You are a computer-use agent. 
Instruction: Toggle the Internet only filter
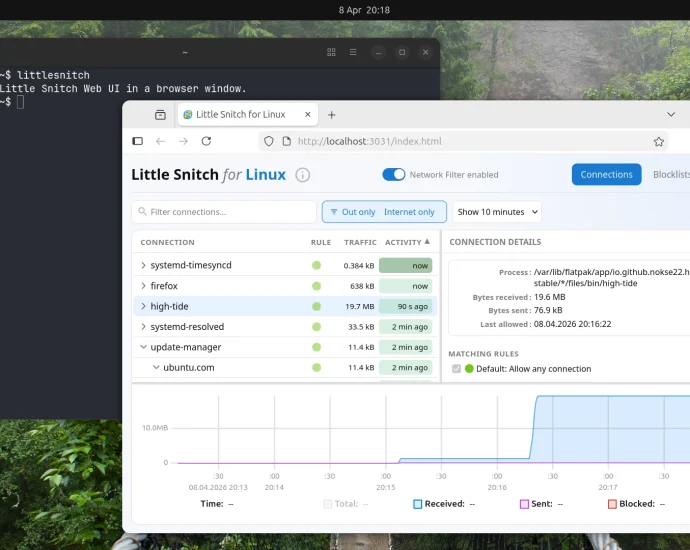pos(409,212)
